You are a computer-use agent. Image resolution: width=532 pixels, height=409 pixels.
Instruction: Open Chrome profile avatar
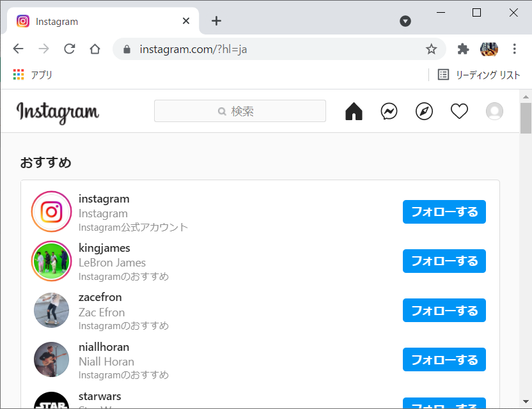tap(489, 49)
